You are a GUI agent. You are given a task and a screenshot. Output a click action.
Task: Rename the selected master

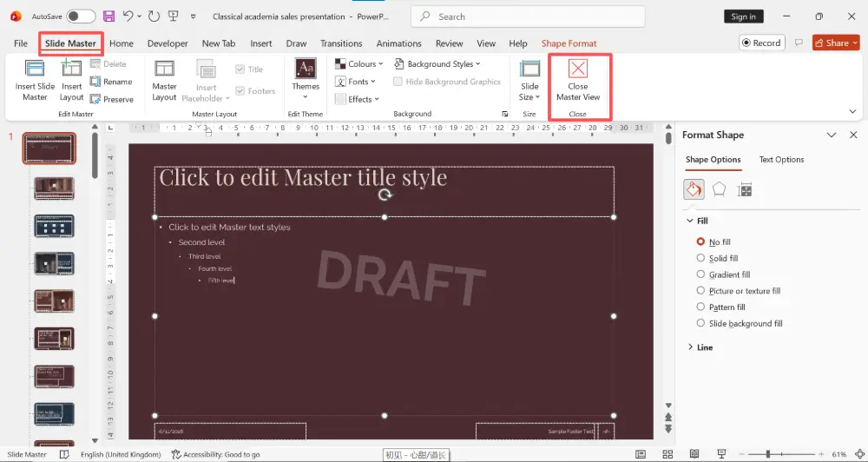pos(111,82)
